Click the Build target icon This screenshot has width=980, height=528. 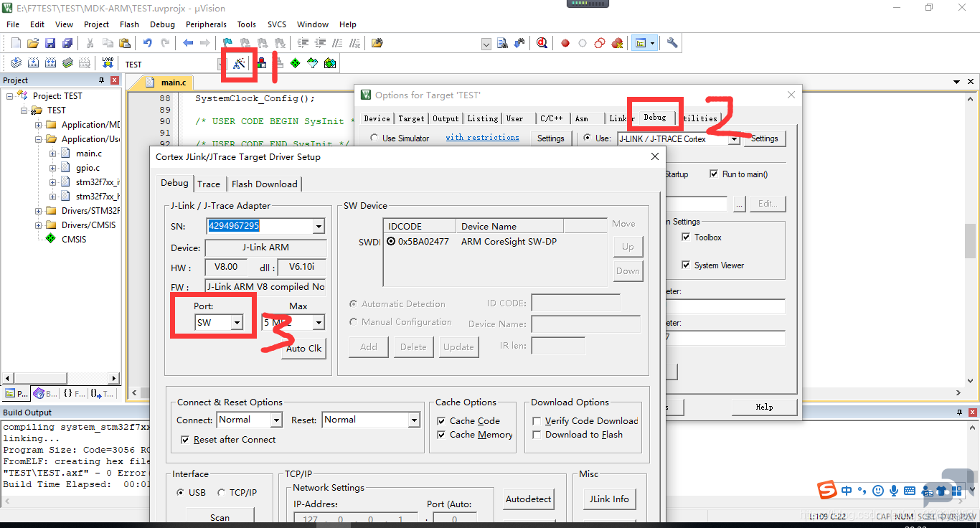point(33,63)
